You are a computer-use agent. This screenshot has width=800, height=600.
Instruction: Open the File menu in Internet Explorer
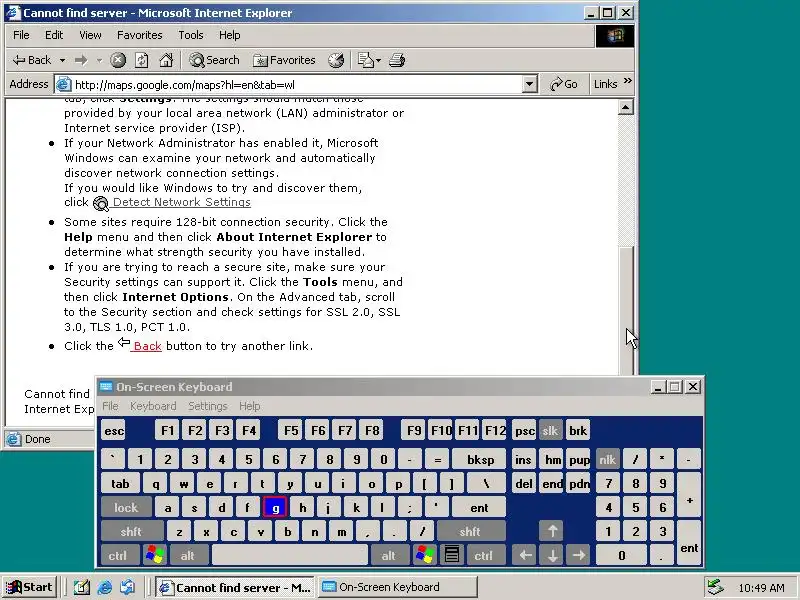pos(21,35)
